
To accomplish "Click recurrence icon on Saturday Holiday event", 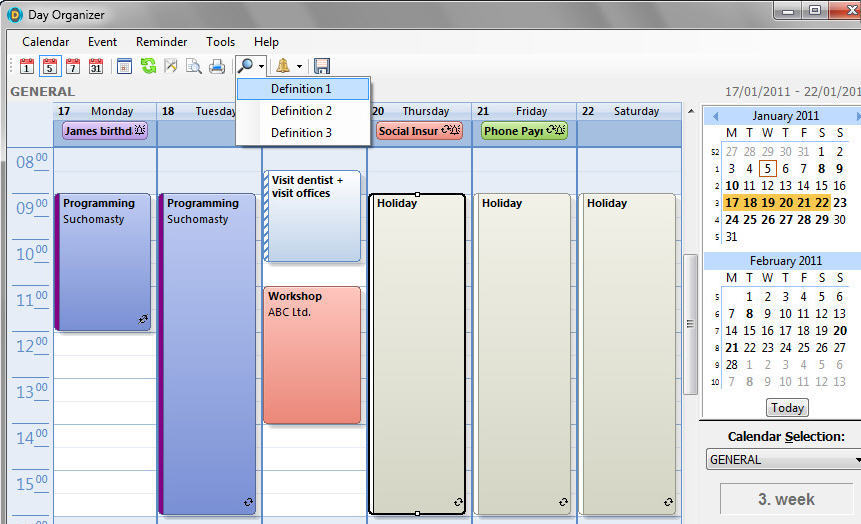I will [668, 502].
